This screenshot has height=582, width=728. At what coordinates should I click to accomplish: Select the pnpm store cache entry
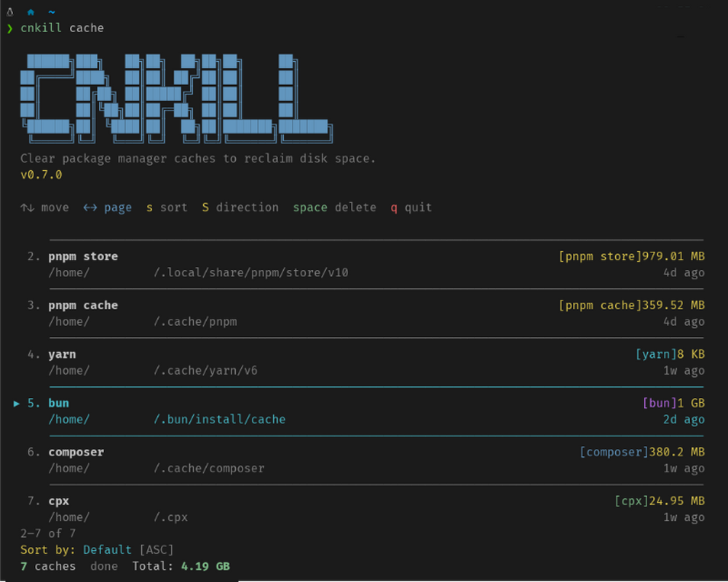click(x=83, y=256)
